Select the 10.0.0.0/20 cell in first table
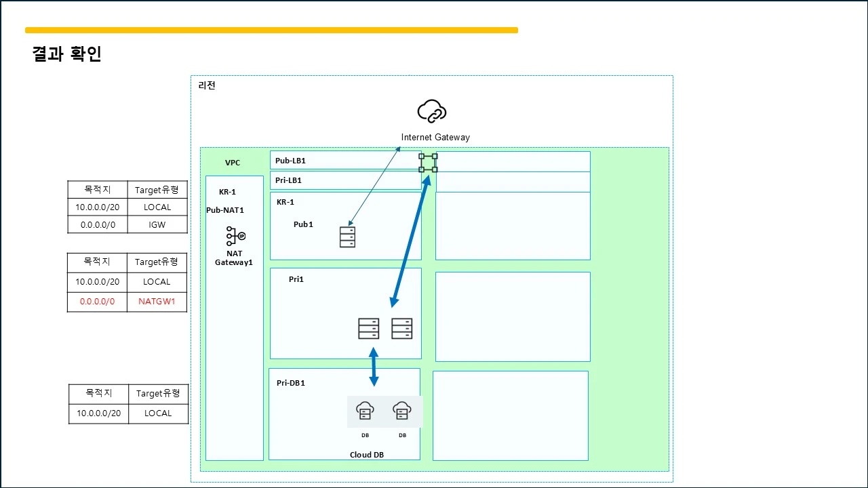The height and width of the screenshot is (488, 868). (98, 207)
